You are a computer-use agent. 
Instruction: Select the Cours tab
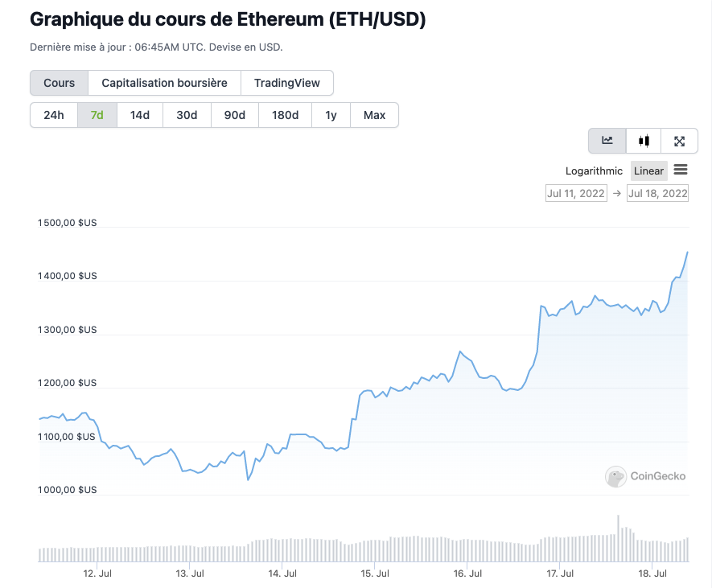pos(60,83)
